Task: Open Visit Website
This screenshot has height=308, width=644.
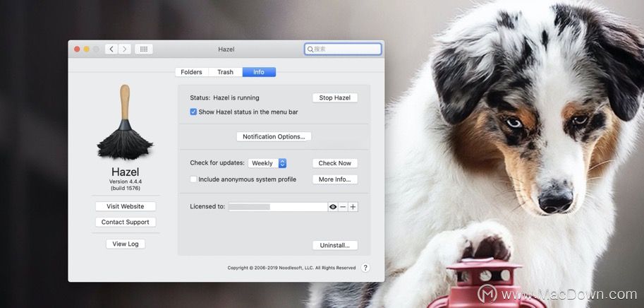Action: 126,206
